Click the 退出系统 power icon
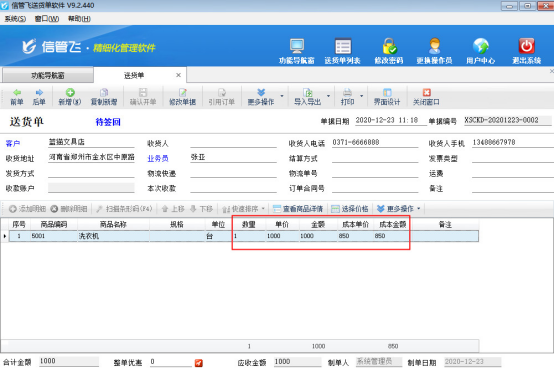 [526, 46]
